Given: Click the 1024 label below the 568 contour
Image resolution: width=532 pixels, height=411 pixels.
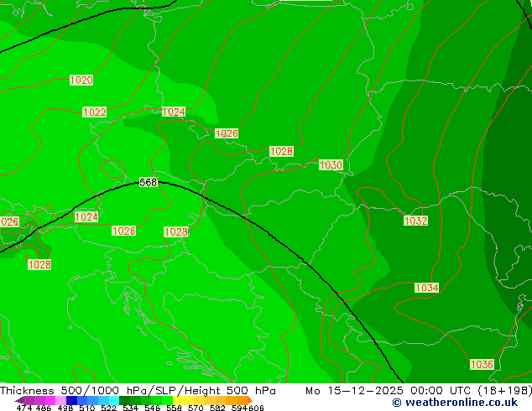Looking at the screenshot, I should 86,217.
